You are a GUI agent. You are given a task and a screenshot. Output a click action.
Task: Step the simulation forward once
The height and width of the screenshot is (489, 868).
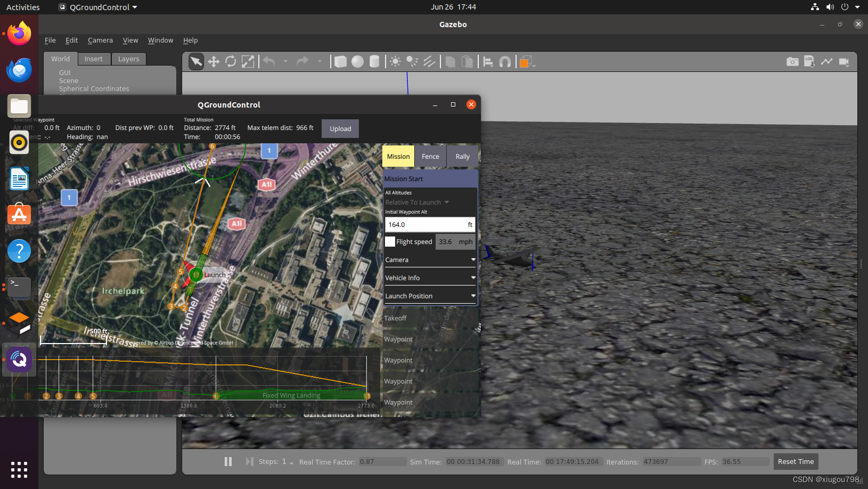[249, 461]
